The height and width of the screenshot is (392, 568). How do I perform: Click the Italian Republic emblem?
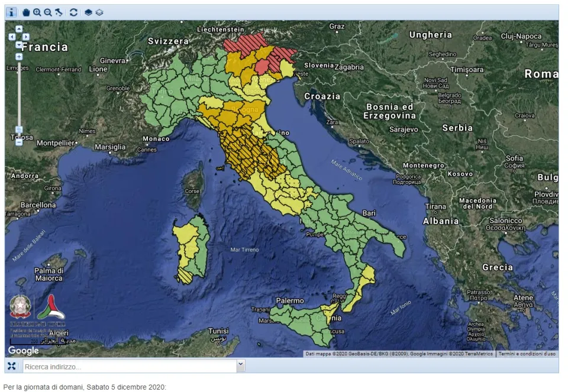coord(20,306)
